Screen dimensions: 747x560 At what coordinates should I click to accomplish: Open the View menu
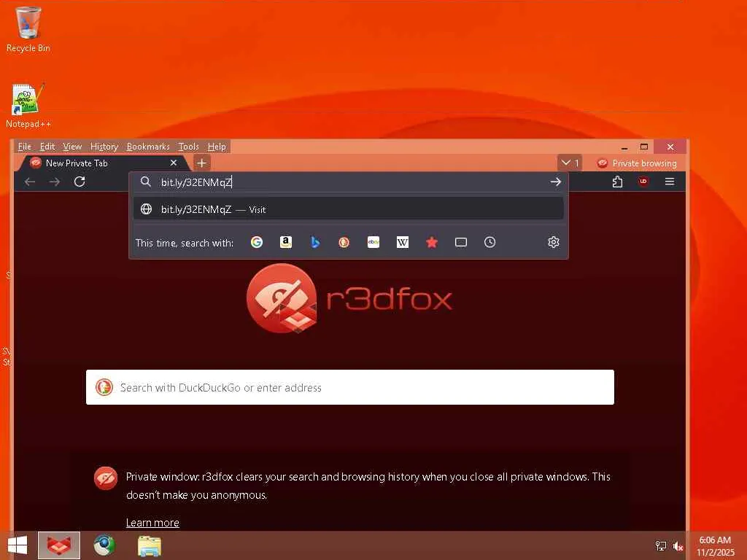[72, 147]
